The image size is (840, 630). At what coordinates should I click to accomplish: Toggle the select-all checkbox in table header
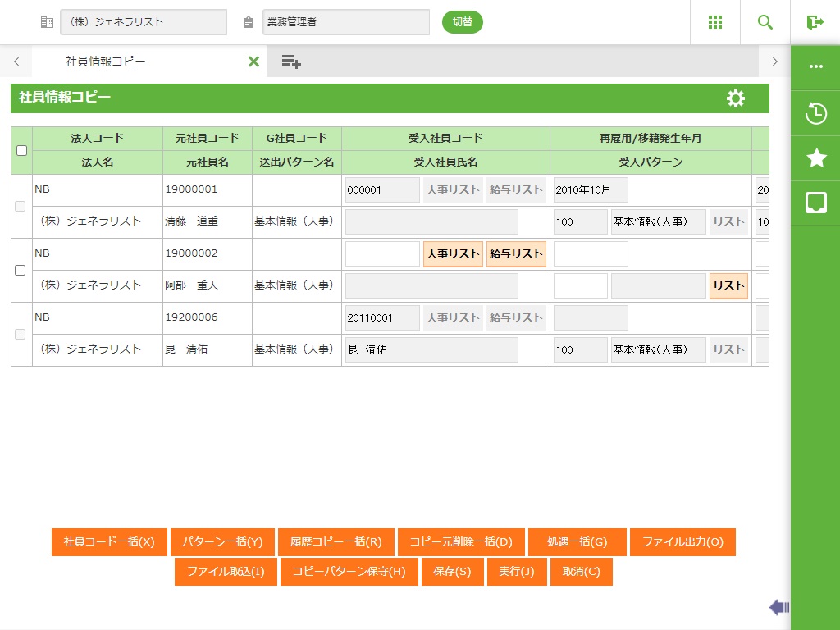[x=22, y=150]
